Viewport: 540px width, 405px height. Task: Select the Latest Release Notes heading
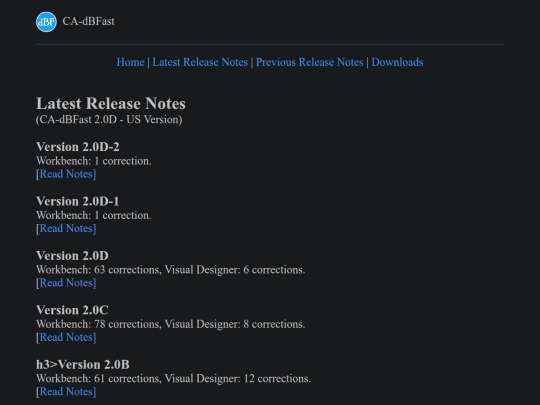click(x=111, y=103)
